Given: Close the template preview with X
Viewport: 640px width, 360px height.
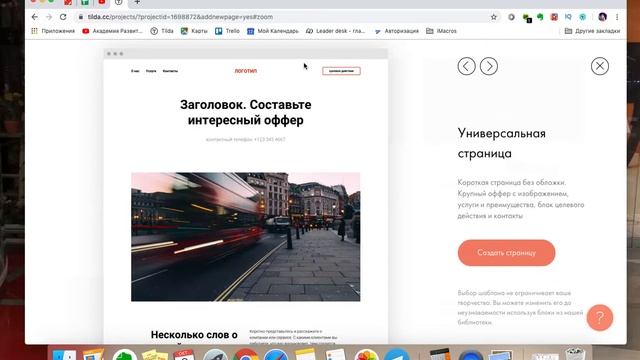Looking at the screenshot, I should pyautogui.click(x=600, y=66).
